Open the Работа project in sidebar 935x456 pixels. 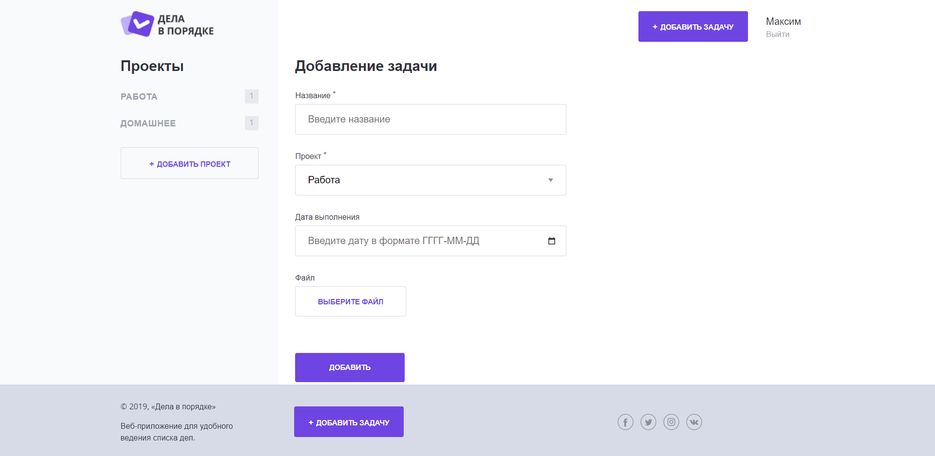[139, 97]
